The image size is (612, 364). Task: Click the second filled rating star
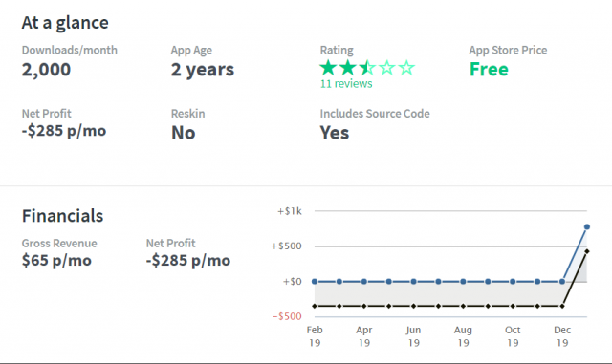click(x=348, y=68)
